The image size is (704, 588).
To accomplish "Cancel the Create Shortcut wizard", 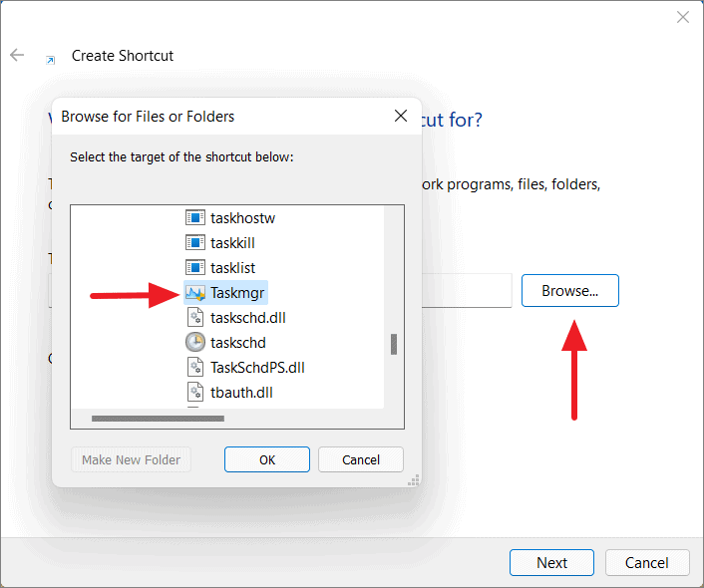I will pos(647,562).
